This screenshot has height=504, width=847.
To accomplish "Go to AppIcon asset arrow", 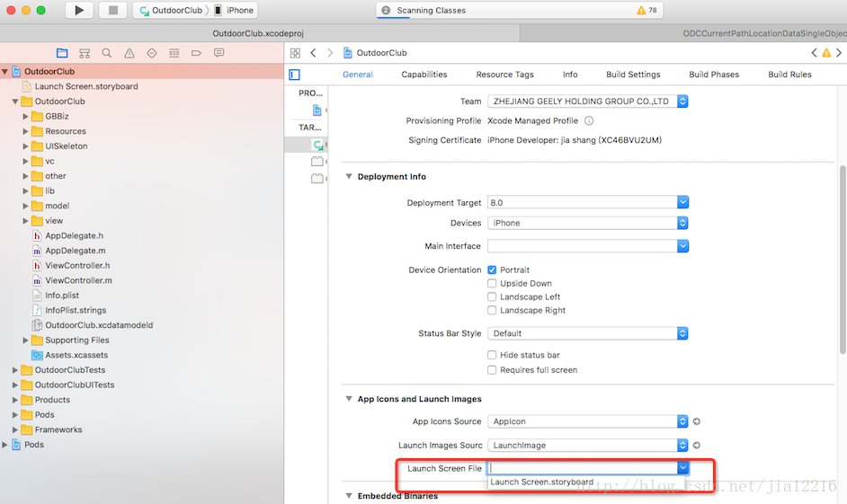I will point(697,421).
